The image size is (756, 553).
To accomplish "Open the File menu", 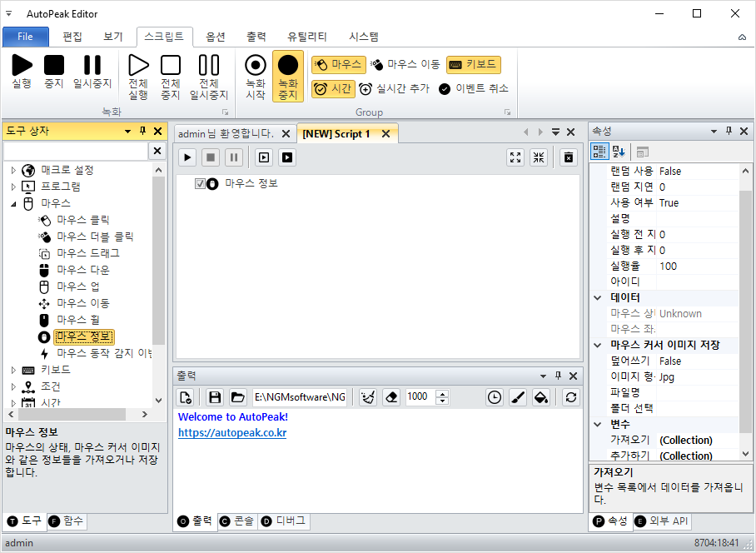I will pos(26,37).
